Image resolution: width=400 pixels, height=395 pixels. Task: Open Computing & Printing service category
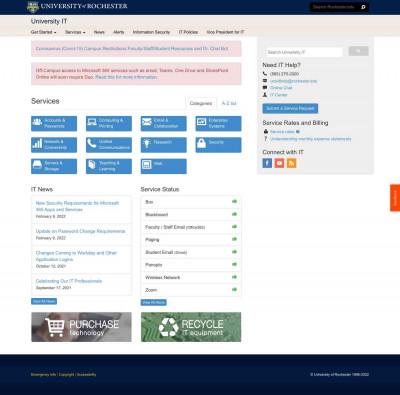coord(109,123)
